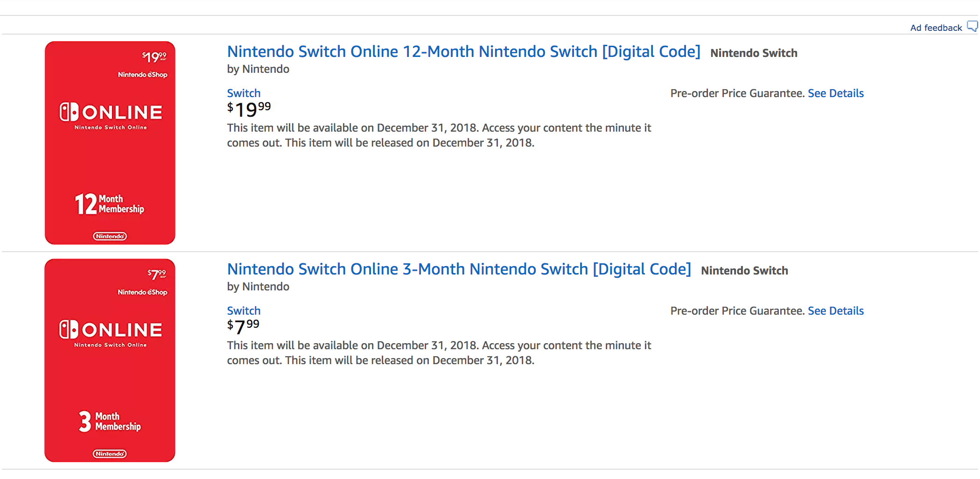Click Pre-order Price Guarantee text for 12-Month item
980x479 pixels.
click(x=737, y=93)
